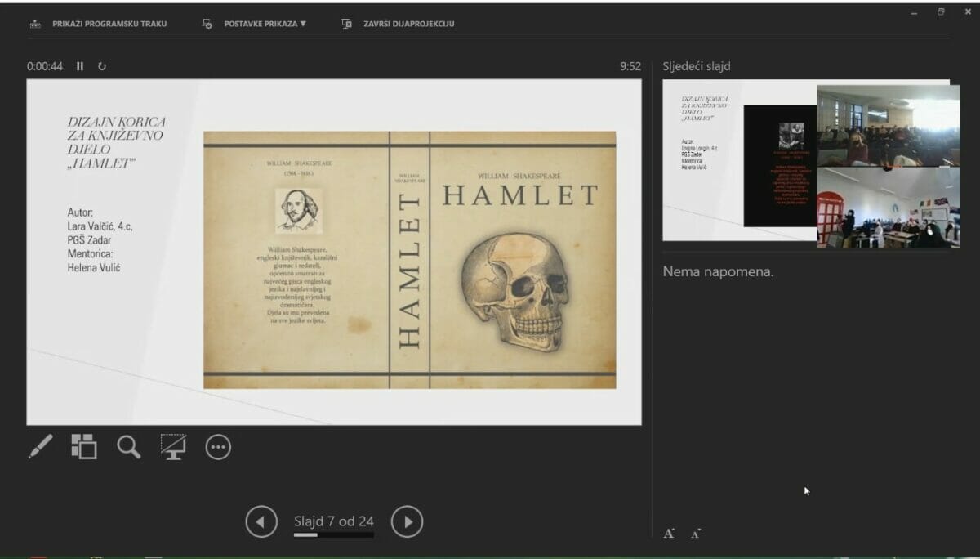
Task: Go to the previous slide arrow
Action: [261, 521]
